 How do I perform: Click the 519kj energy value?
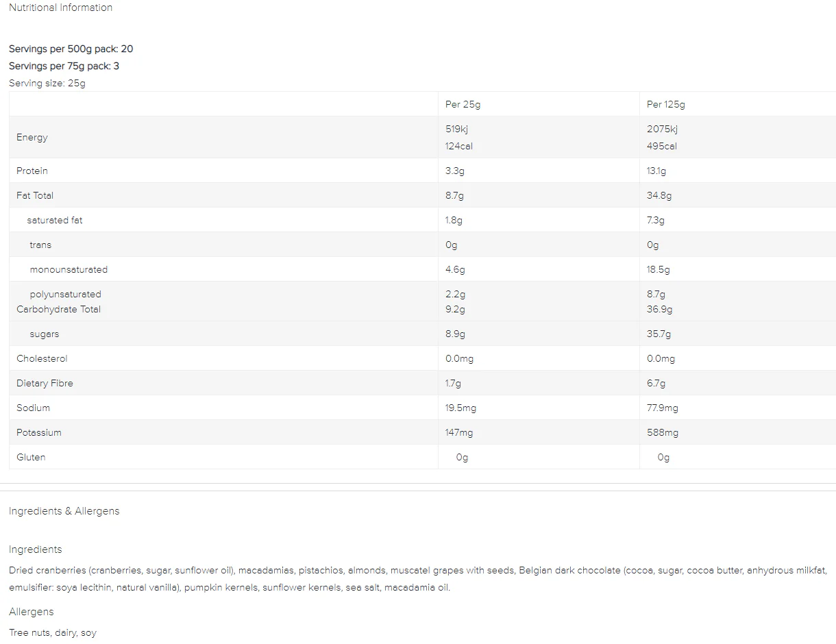(456, 129)
